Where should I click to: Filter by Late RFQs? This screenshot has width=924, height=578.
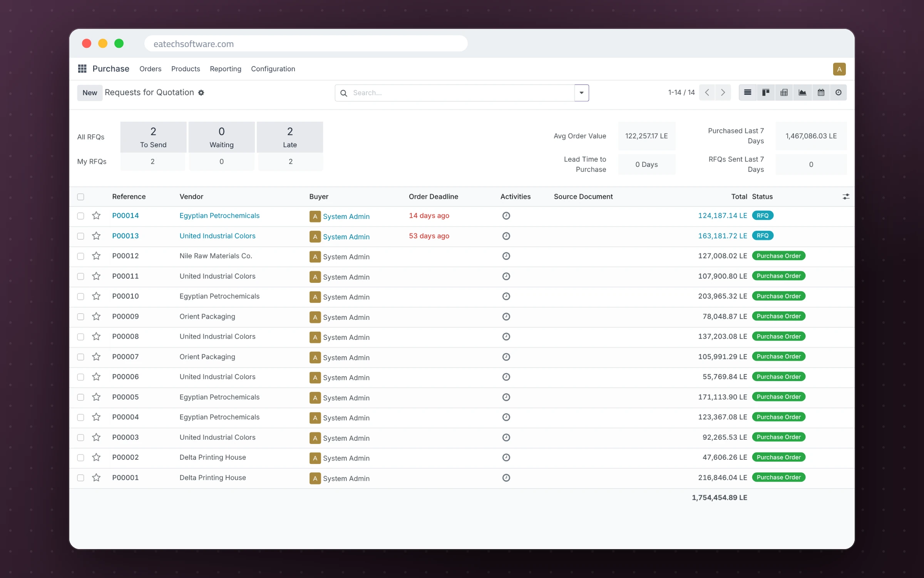click(290, 137)
